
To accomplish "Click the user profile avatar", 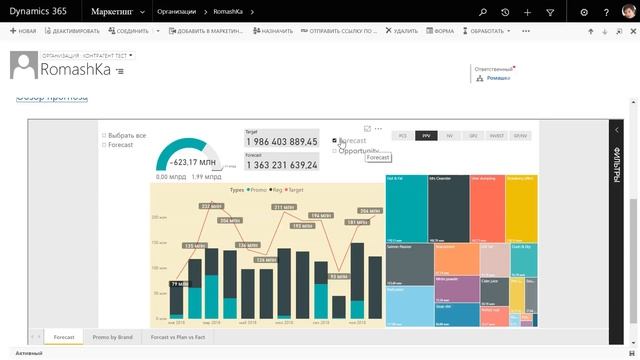I will [629, 11].
